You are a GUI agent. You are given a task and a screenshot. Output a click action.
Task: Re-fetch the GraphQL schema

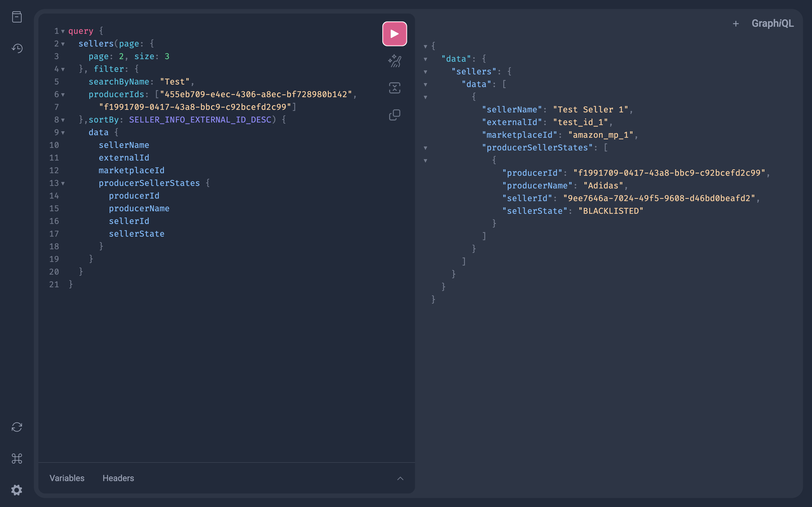click(x=17, y=427)
